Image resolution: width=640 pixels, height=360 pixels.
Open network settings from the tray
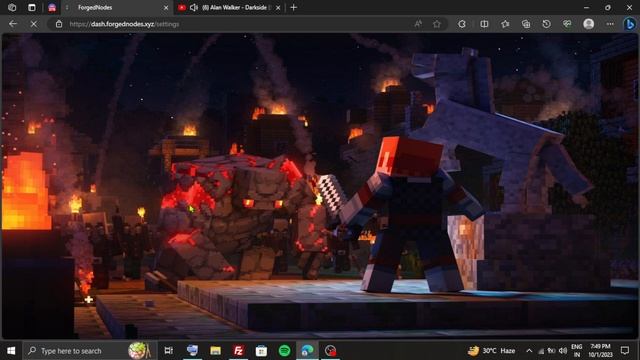541,351
